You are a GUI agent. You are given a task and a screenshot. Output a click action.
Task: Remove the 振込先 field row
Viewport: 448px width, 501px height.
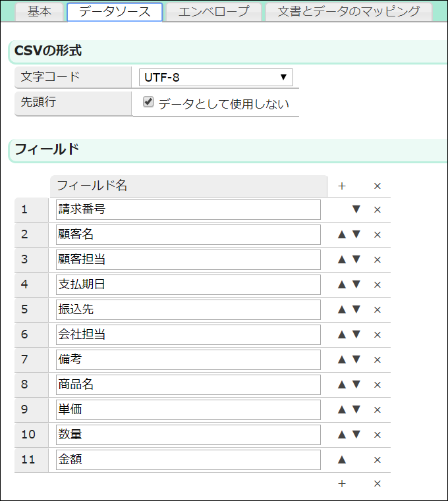pyautogui.click(x=378, y=309)
